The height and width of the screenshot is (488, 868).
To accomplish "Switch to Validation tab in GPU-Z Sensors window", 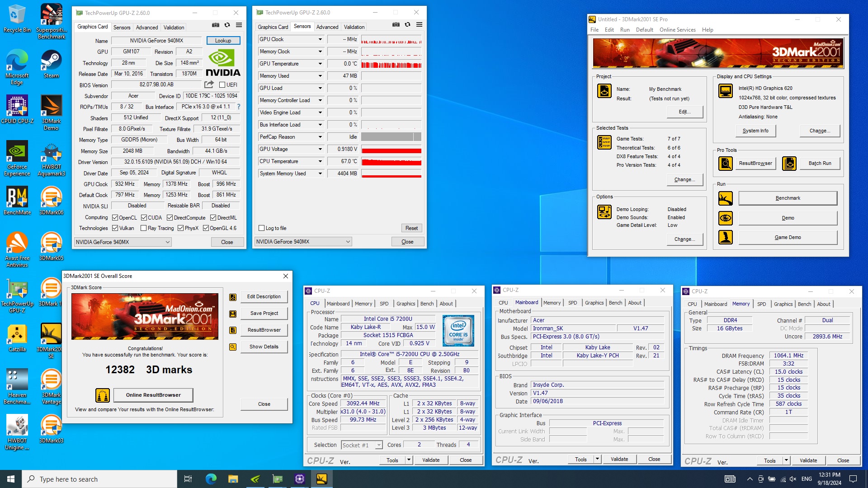I will (354, 27).
